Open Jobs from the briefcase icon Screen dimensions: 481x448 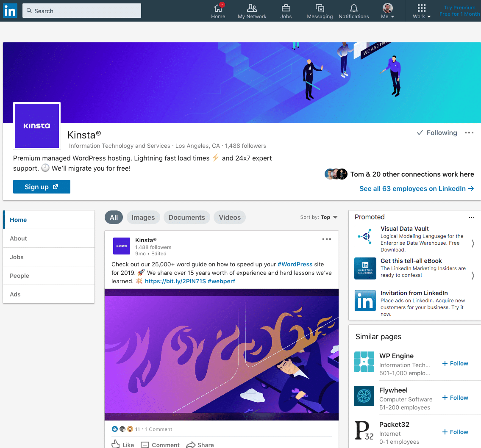[x=286, y=8]
